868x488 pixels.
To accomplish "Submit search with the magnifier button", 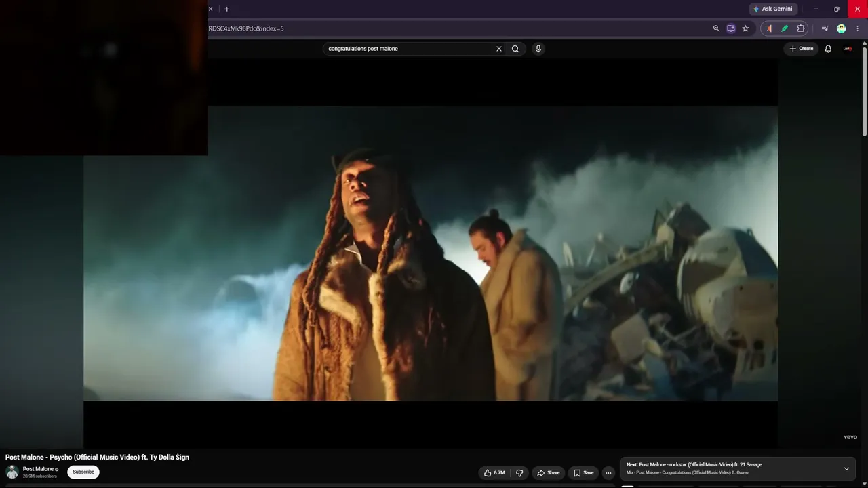I will tap(515, 49).
